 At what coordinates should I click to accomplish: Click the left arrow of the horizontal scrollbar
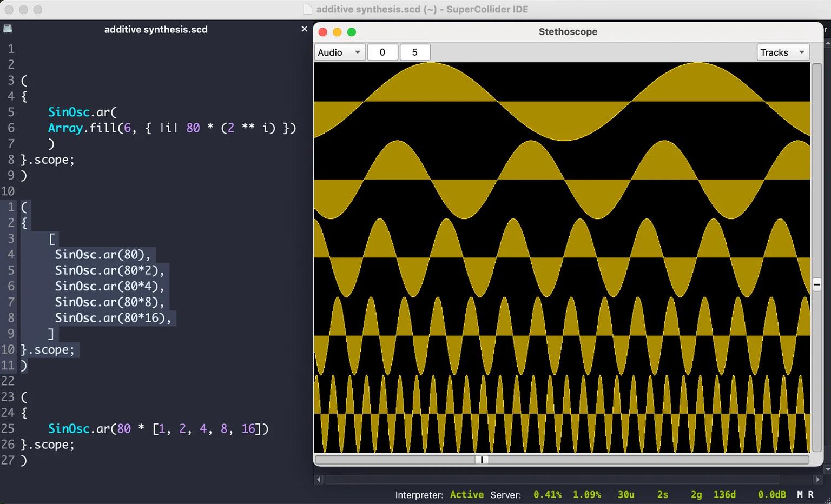[x=319, y=479]
